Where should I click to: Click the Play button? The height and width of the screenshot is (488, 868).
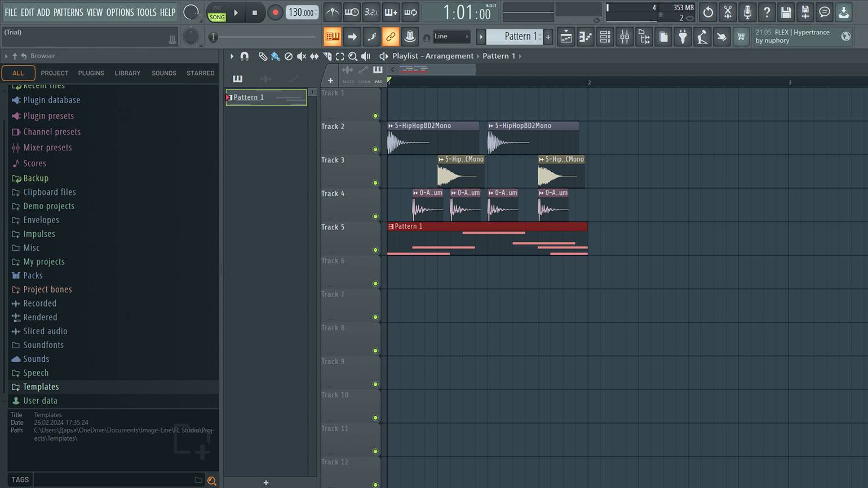tap(236, 12)
